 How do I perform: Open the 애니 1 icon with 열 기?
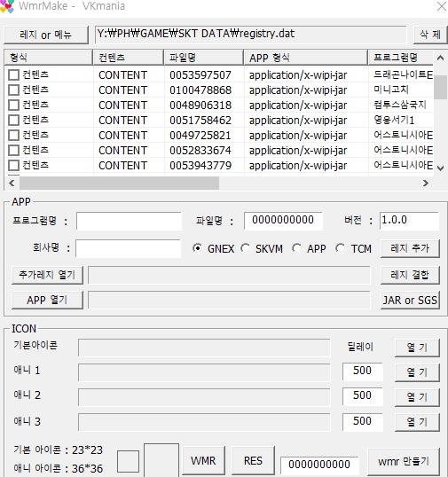click(417, 372)
